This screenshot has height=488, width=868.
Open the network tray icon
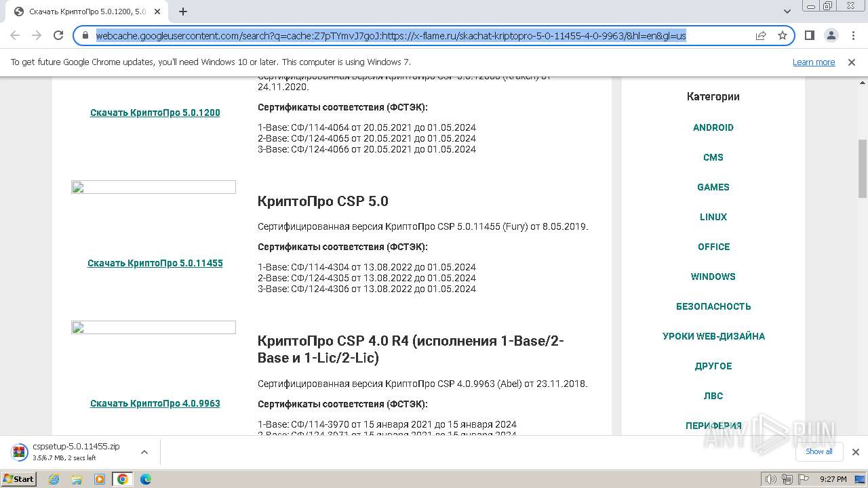pos(787,479)
